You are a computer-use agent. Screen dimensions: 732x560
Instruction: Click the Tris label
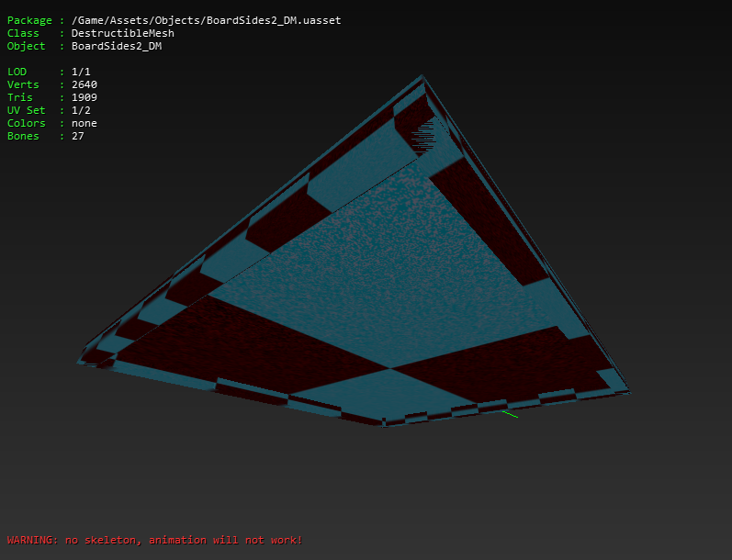[19, 97]
